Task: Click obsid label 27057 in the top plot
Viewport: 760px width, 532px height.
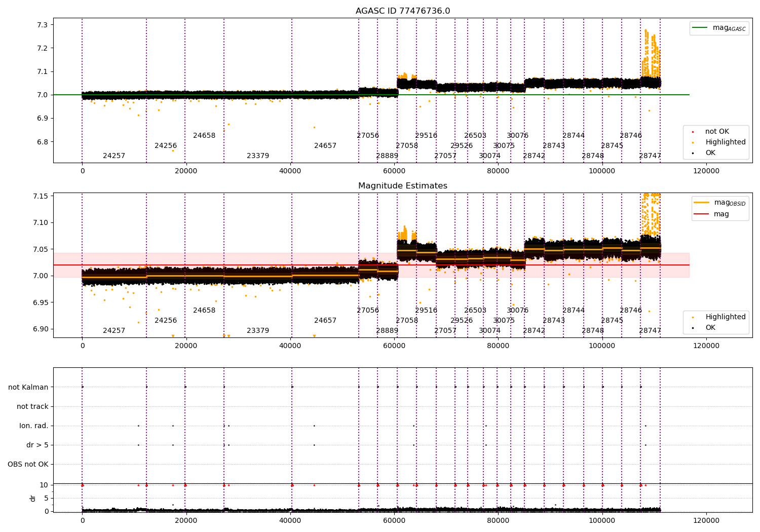Action: (x=445, y=156)
